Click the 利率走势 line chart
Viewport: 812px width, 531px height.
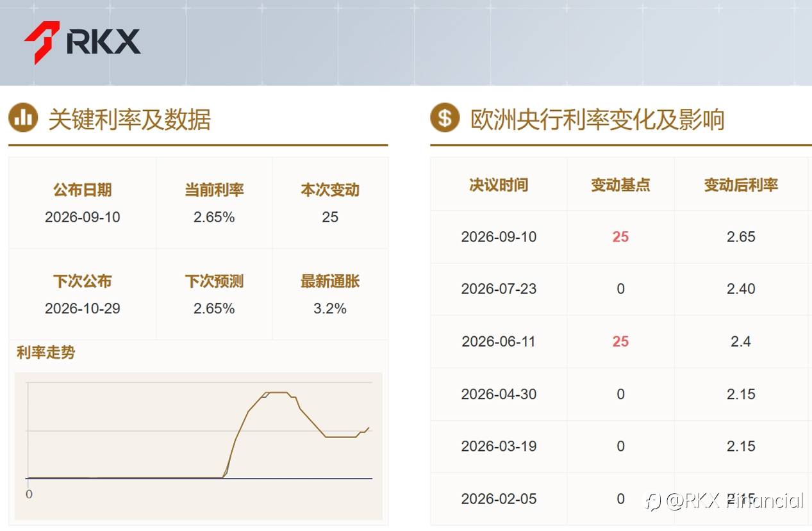(x=199, y=446)
